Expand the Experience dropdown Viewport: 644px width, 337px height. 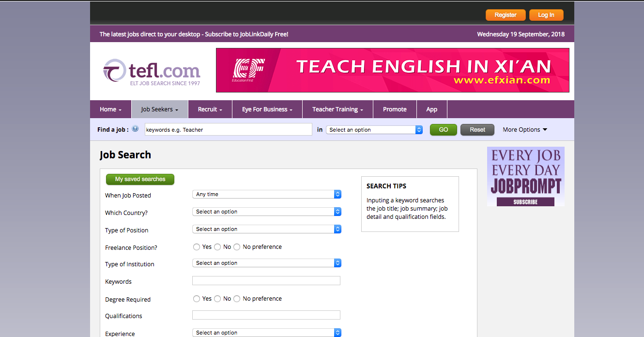tap(266, 332)
